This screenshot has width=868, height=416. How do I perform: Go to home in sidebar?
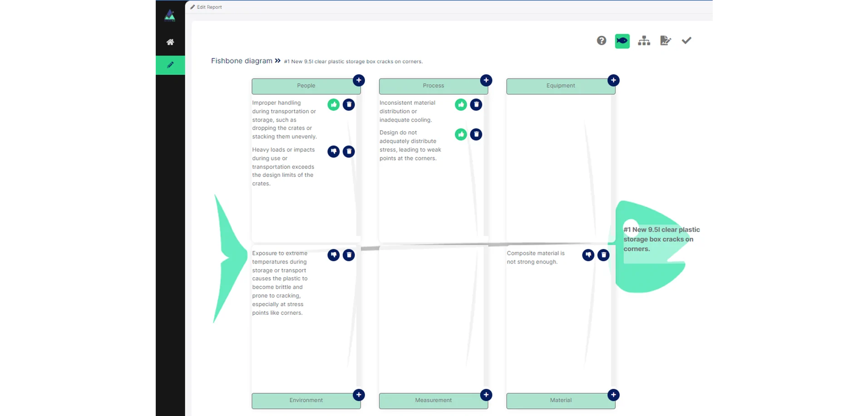tap(170, 42)
